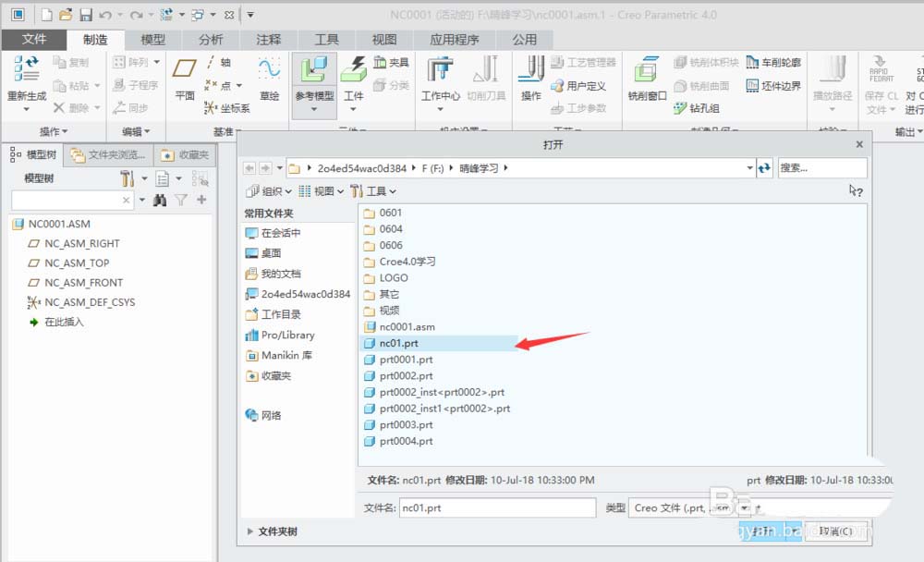The height and width of the screenshot is (562, 924).
Task: Click the New file icon in quick access toolbar
Action: coord(46,15)
